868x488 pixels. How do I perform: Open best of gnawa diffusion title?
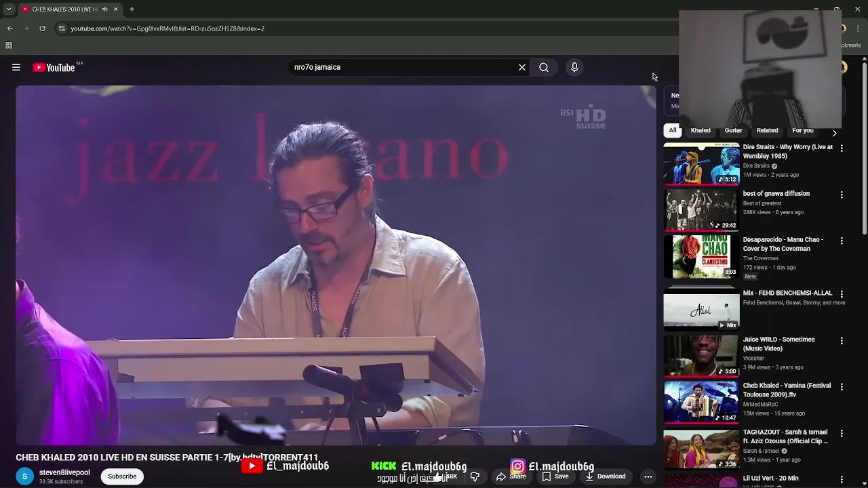coord(776,193)
